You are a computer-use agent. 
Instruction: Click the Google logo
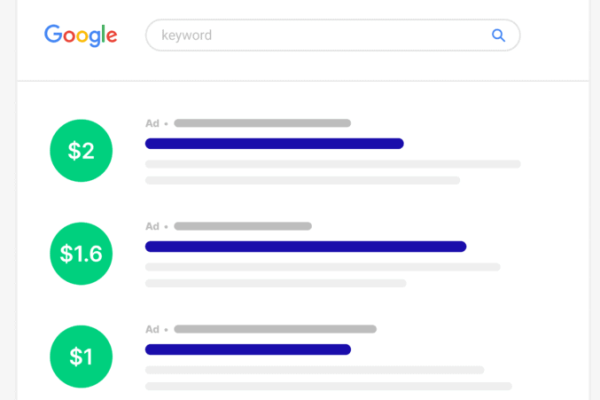point(81,35)
